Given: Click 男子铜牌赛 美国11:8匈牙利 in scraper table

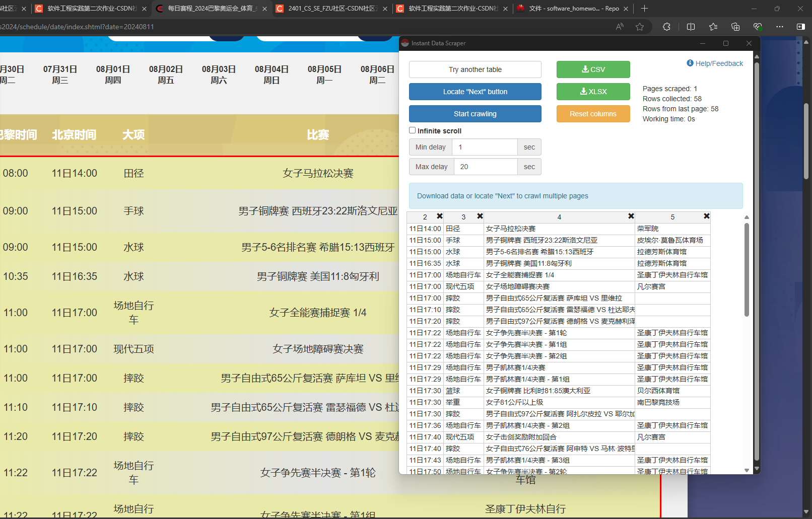Looking at the screenshot, I should [x=559, y=263].
